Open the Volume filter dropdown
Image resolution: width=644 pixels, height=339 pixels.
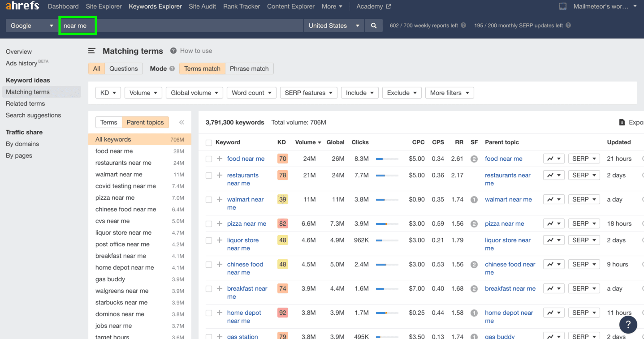pos(143,93)
